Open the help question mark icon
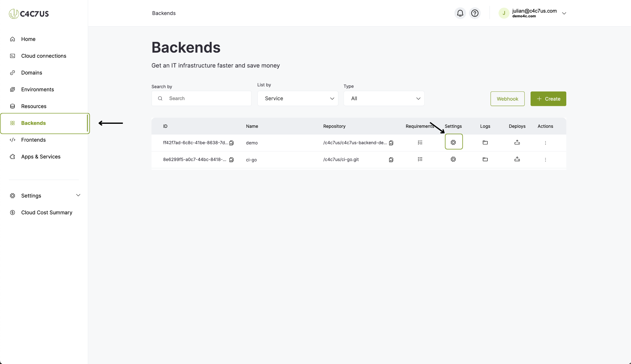Image resolution: width=631 pixels, height=364 pixels. pyautogui.click(x=475, y=13)
